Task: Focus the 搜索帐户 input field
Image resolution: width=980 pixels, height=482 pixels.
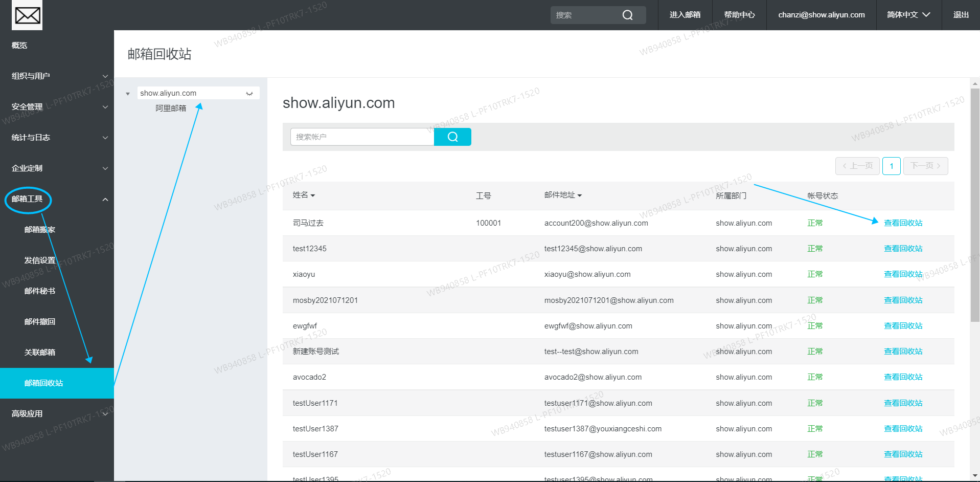Action: point(362,137)
